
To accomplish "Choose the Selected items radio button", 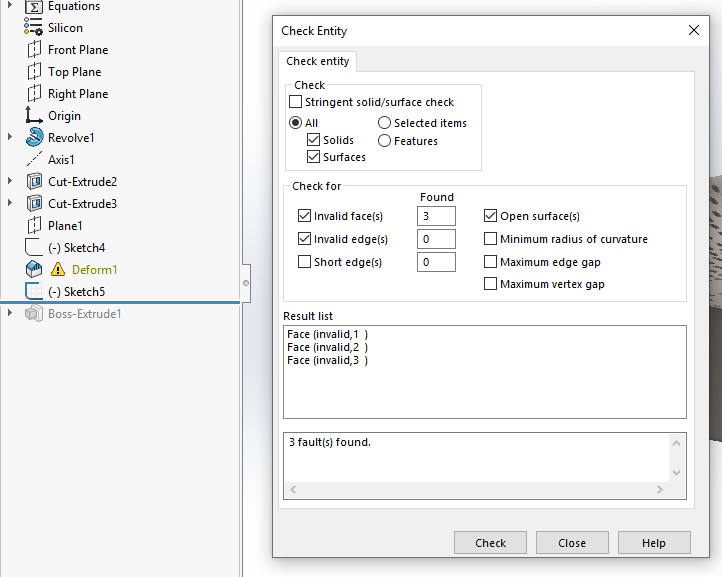I will (385, 123).
